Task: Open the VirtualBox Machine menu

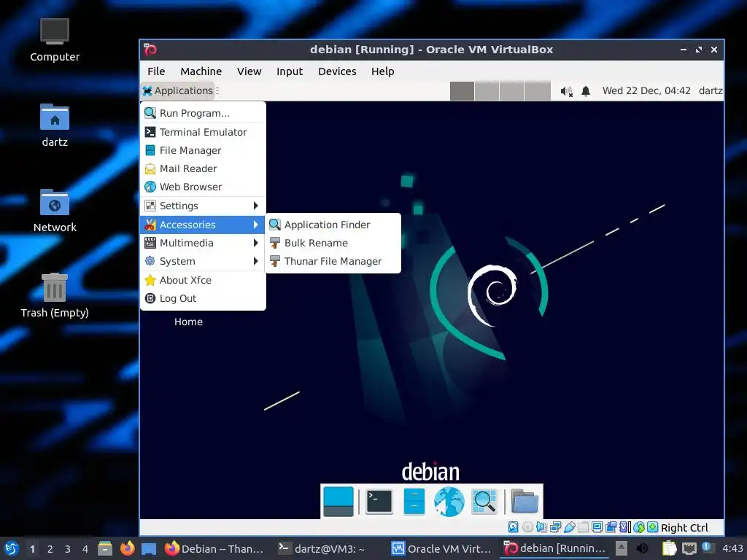Action: tap(201, 71)
